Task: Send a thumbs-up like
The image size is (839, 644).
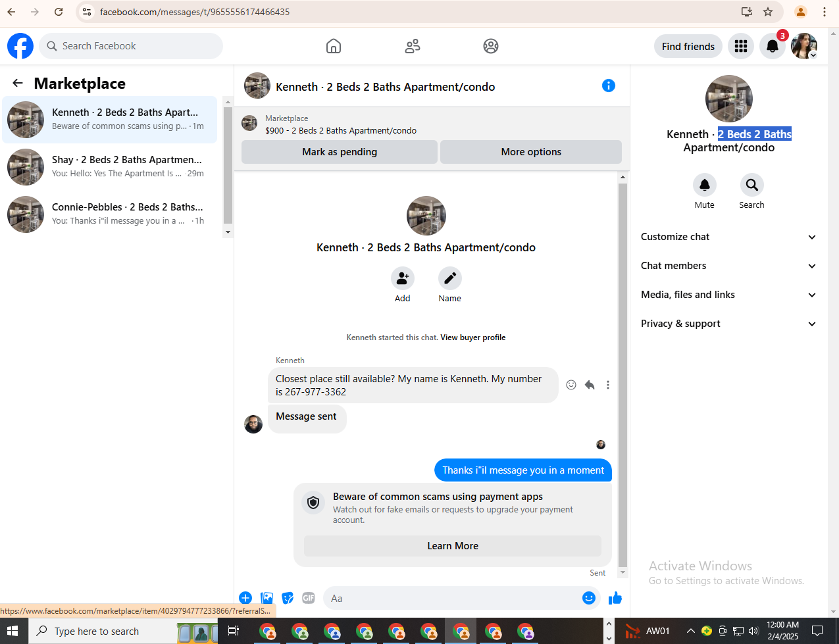Action: coord(615,598)
